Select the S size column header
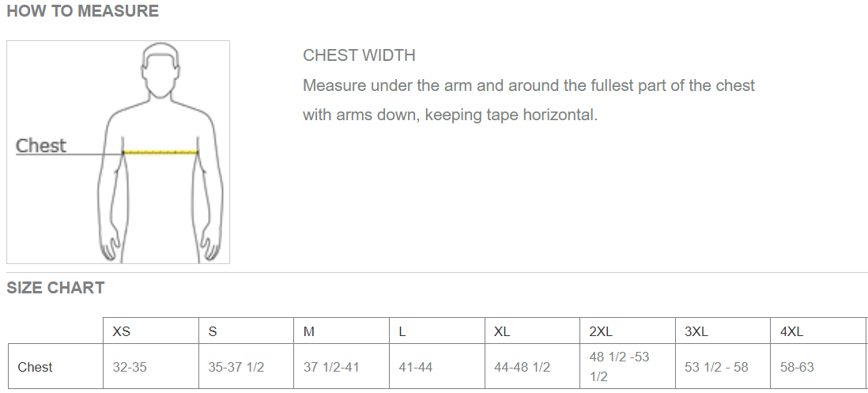Screen dimensions: 868x393 coord(213,331)
